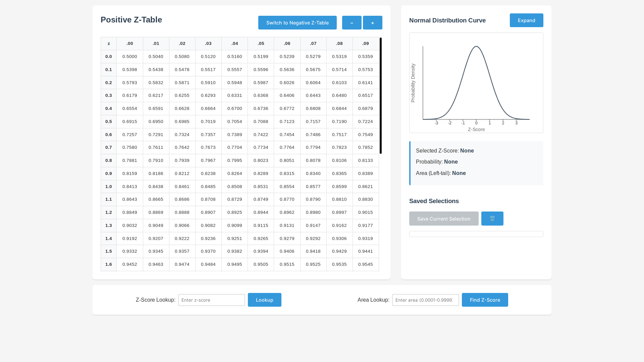The image size is (644, 362).
Task: Click Save Current Selection button
Action: pyautogui.click(x=444, y=219)
